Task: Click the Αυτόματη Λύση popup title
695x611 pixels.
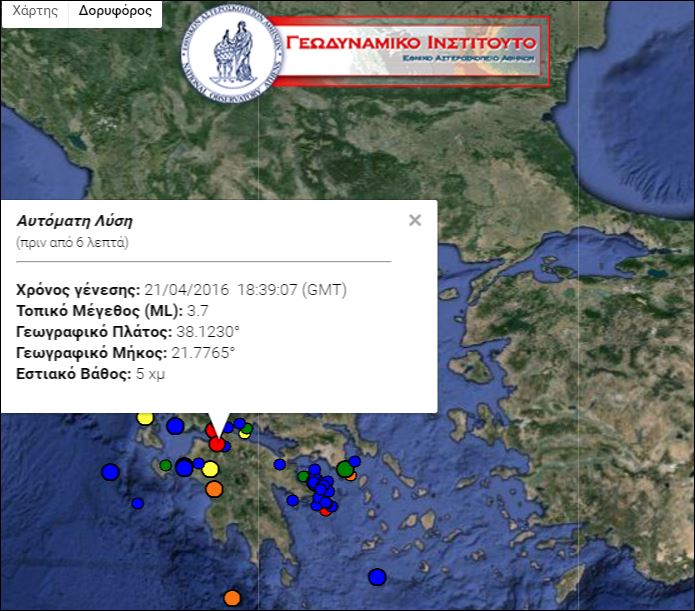Action: 74,221
